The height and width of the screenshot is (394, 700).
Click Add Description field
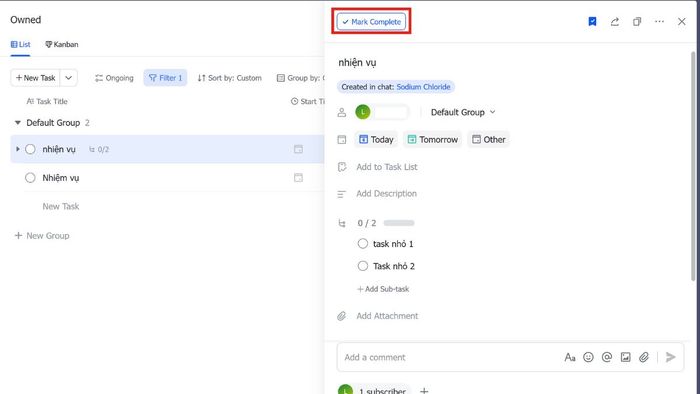pyautogui.click(x=386, y=194)
